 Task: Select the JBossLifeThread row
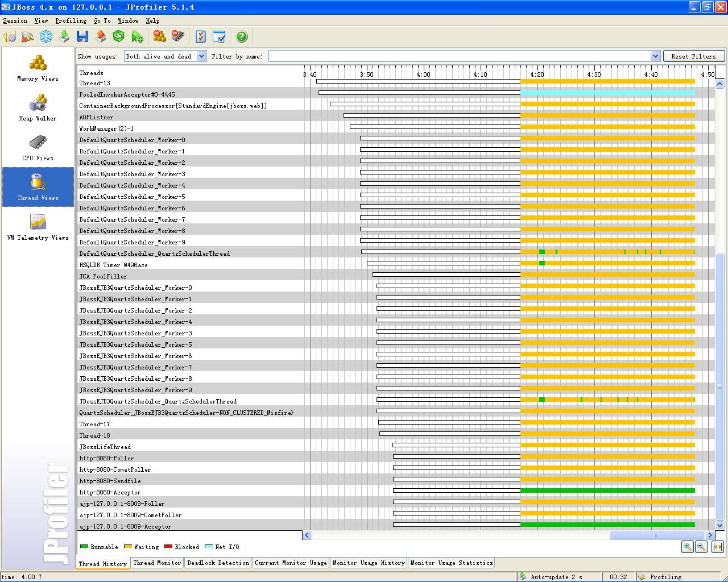[x=396, y=447]
